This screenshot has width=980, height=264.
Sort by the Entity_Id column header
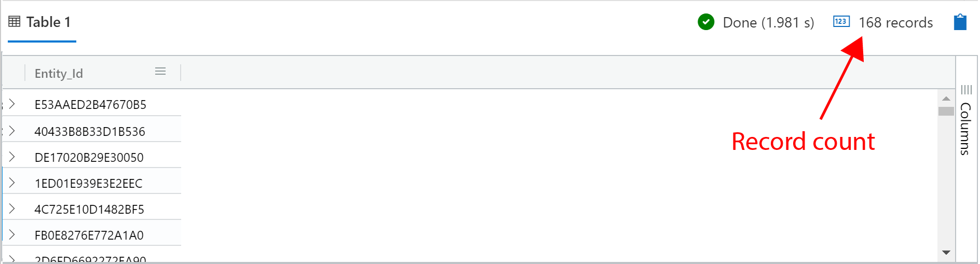59,74
